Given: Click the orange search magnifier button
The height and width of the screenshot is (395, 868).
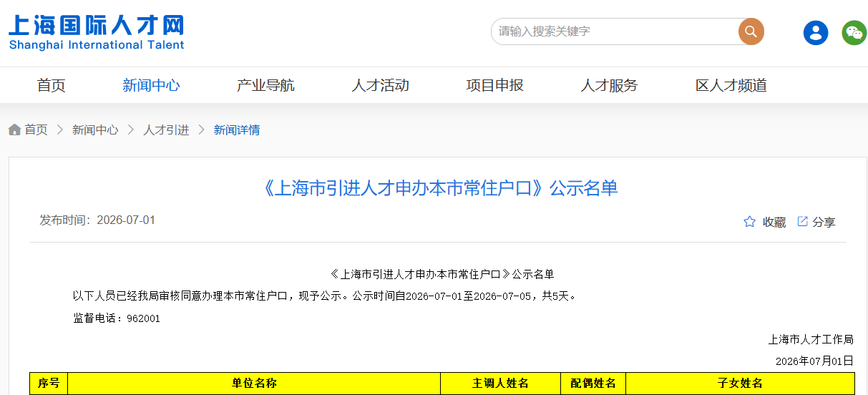Looking at the screenshot, I should [751, 31].
